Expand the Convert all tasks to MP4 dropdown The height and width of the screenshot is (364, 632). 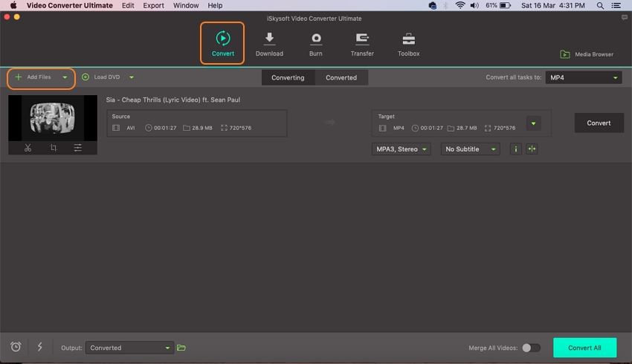click(584, 77)
